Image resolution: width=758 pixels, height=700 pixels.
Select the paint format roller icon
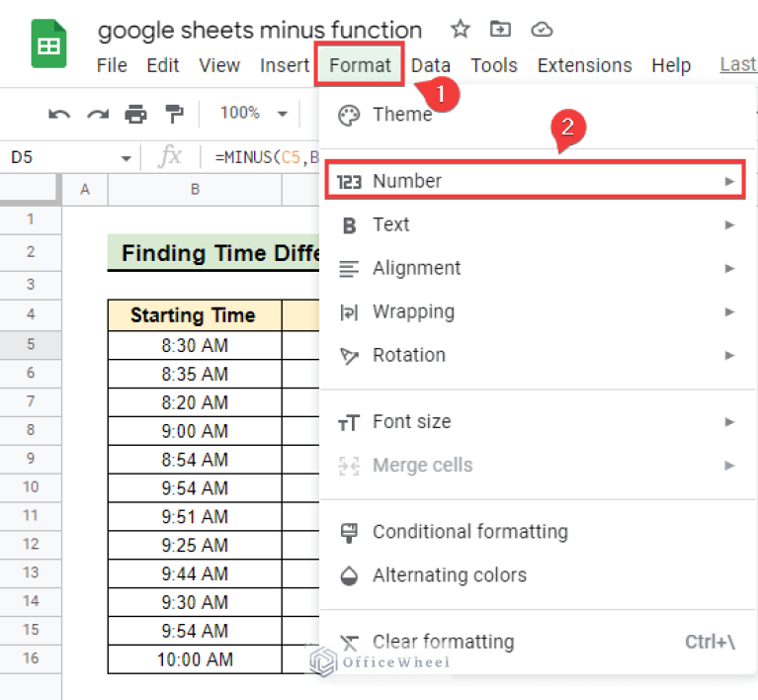tap(174, 114)
